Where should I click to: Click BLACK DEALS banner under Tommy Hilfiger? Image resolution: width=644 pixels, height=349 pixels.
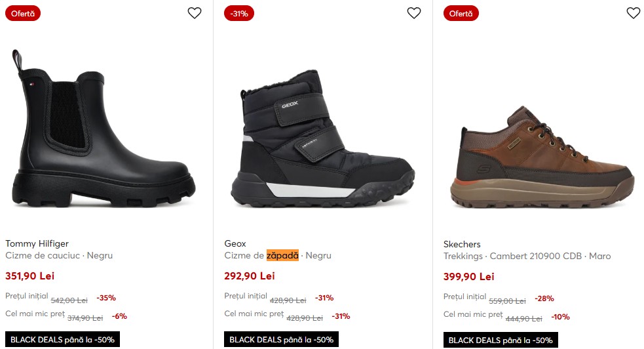(x=63, y=340)
